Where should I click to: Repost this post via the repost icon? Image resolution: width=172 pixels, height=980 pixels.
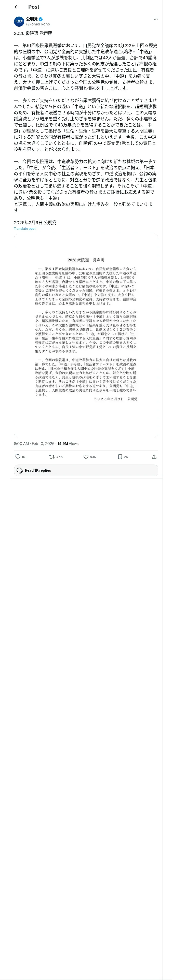coord(51,456)
